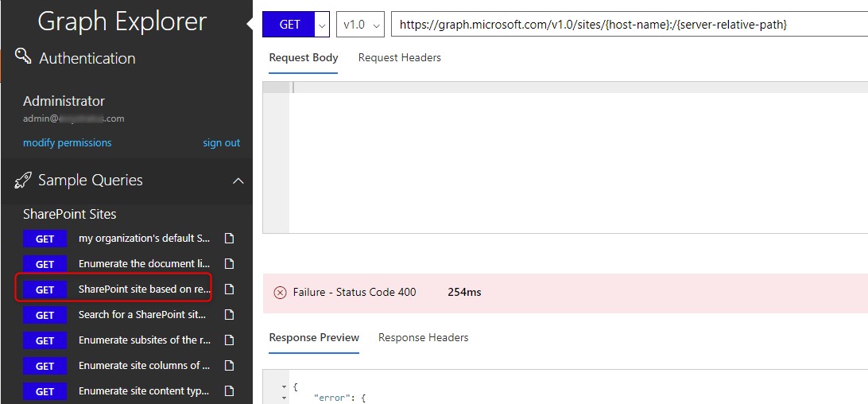Run GET my organization's default SharePoint query
Image resolution: width=868 pixels, height=404 pixels.
(45, 239)
